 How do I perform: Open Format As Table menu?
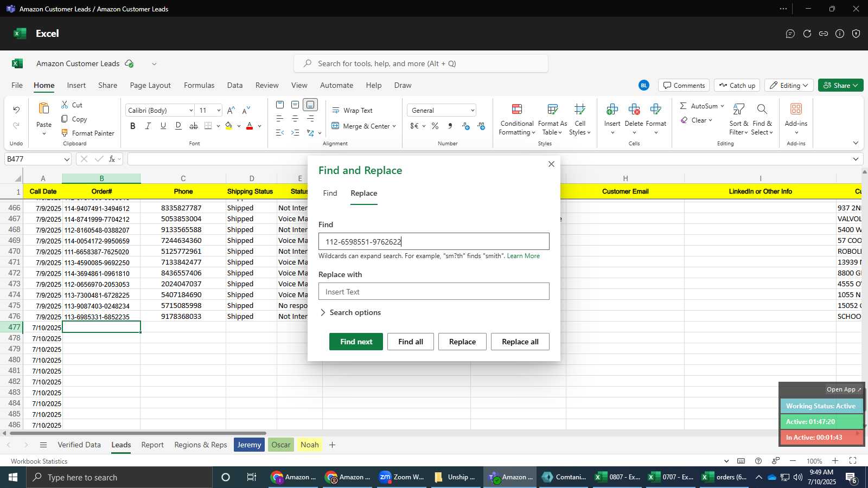point(552,119)
